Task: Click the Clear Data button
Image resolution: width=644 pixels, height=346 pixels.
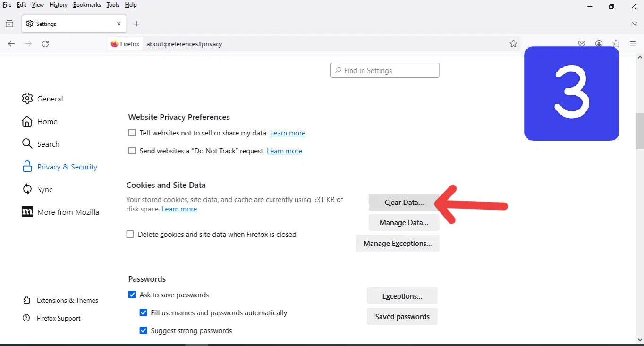Action: click(x=404, y=203)
